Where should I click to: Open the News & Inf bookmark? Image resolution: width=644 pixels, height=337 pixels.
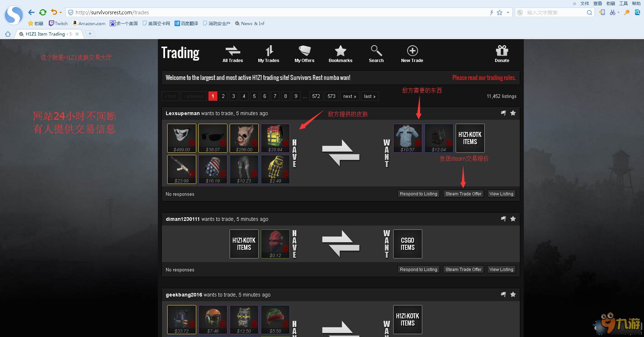tap(250, 24)
